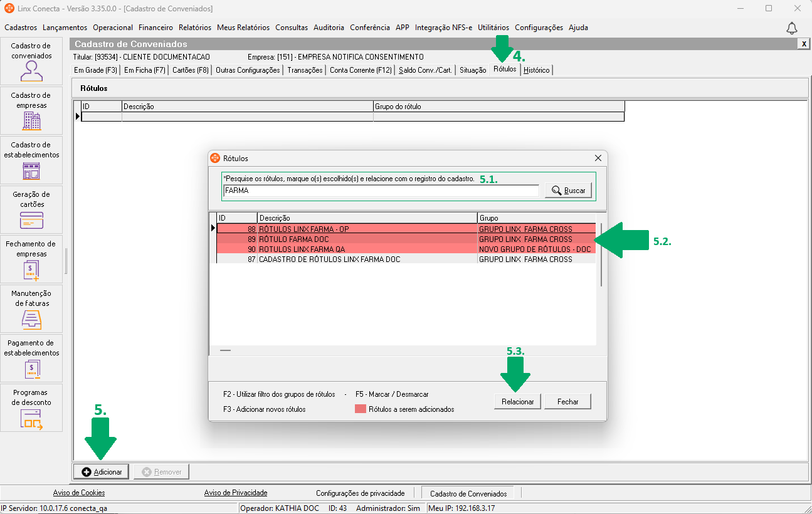Viewport: 812px width, 514px height.
Task: Switch to the Cartões (F8) tab
Action: (x=191, y=70)
